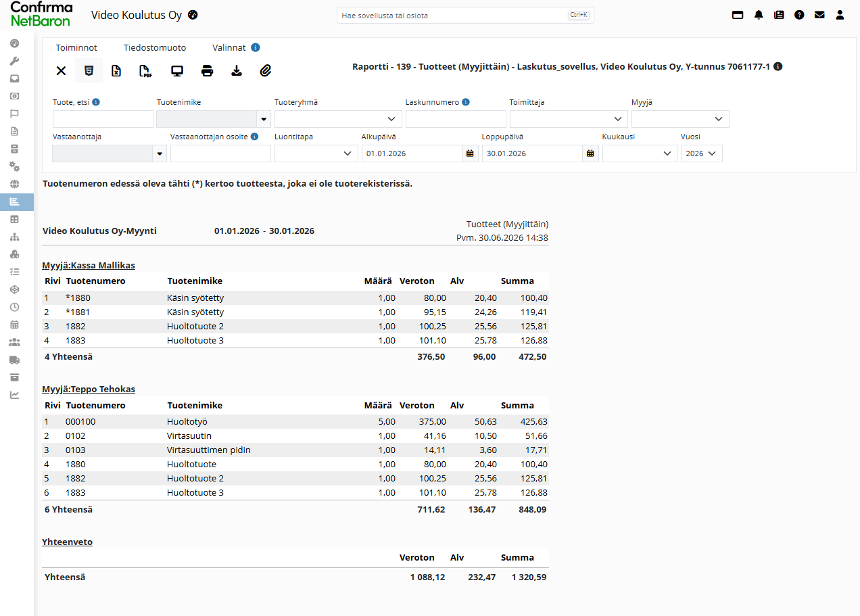Click the help question mark icon
Viewport: 860px width, 616px height.
799,15
